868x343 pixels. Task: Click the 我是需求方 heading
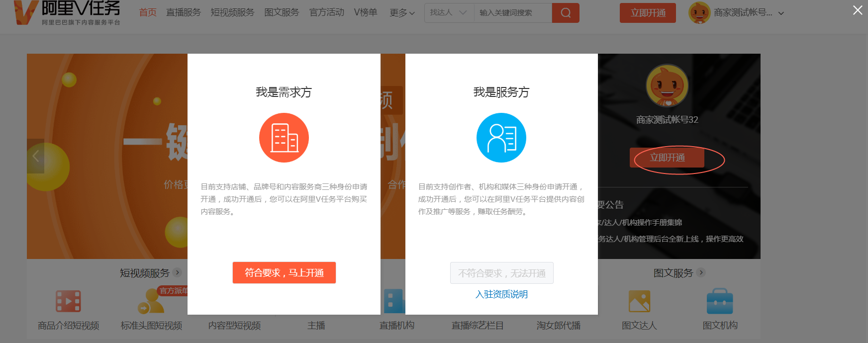(x=284, y=92)
